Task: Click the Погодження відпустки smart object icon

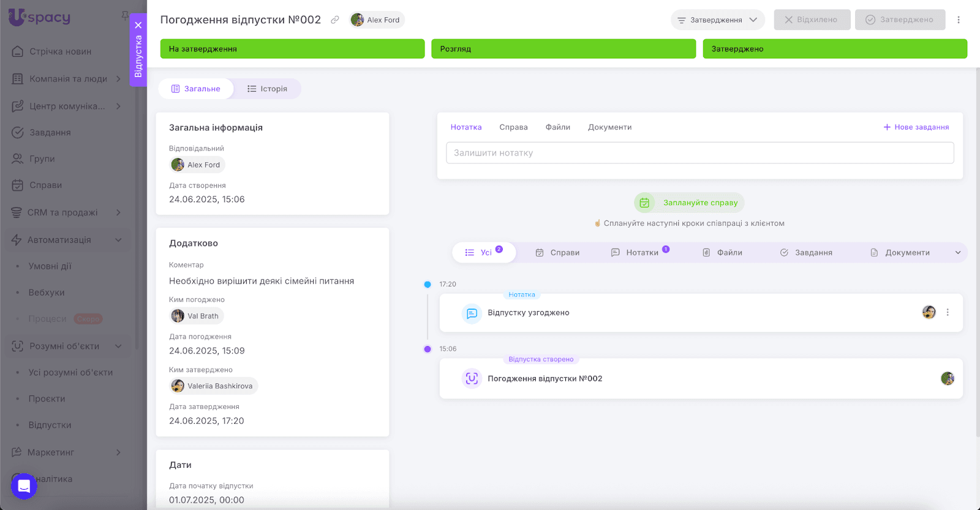Action: point(472,378)
